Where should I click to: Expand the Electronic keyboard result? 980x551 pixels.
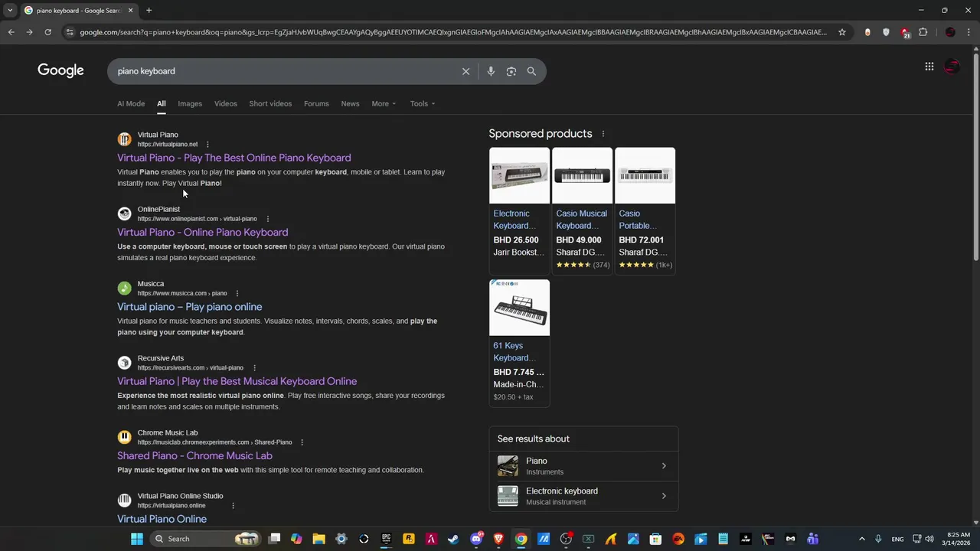tap(583, 496)
